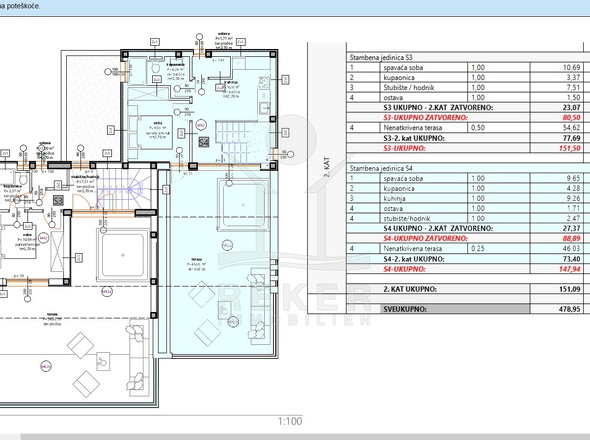590x440 pixels.
Task: Click the square jacuzzi on S4's terrace
Action: click(243, 204)
